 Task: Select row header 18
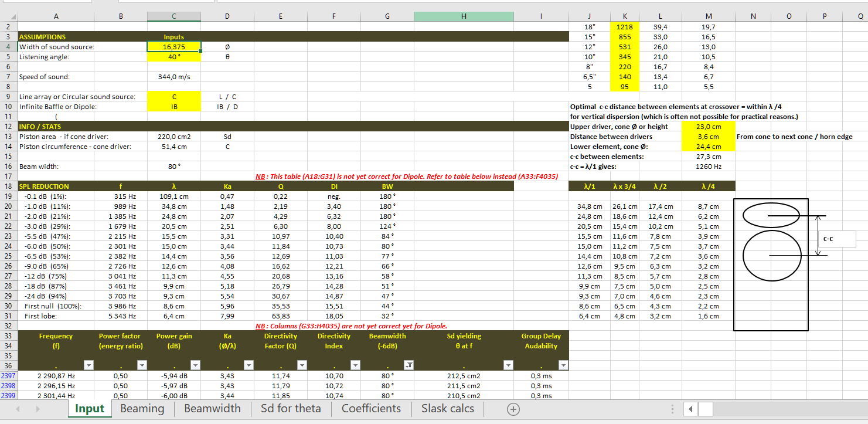point(9,186)
